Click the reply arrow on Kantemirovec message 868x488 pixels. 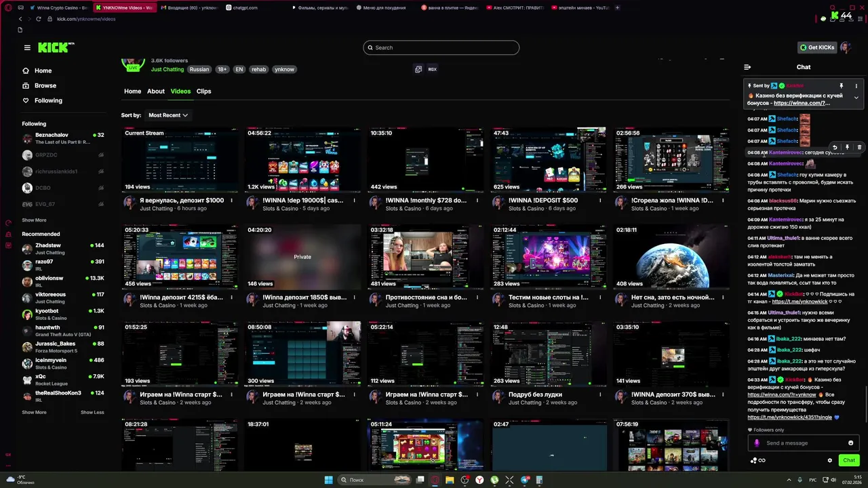point(835,147)
